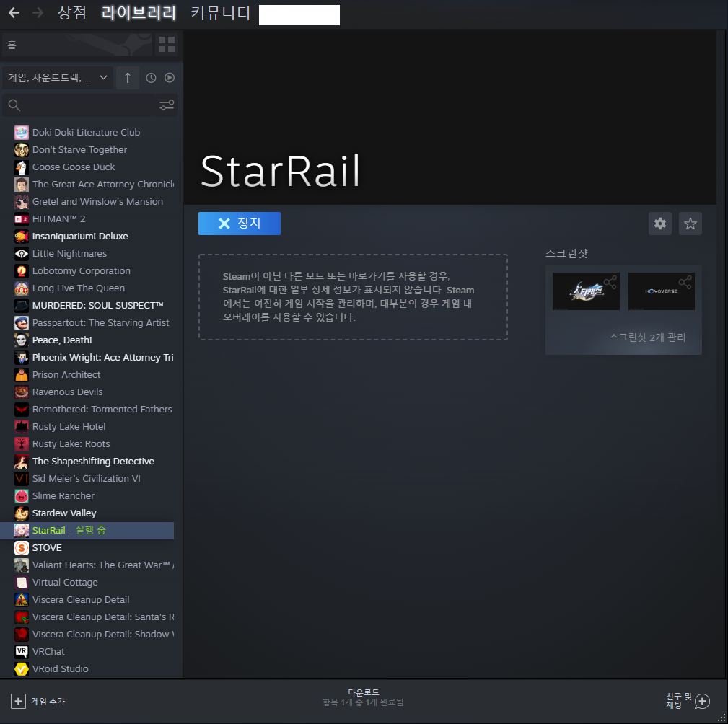Select Stardew Valley in the game list
728x724 pixels.
(64, 513)
